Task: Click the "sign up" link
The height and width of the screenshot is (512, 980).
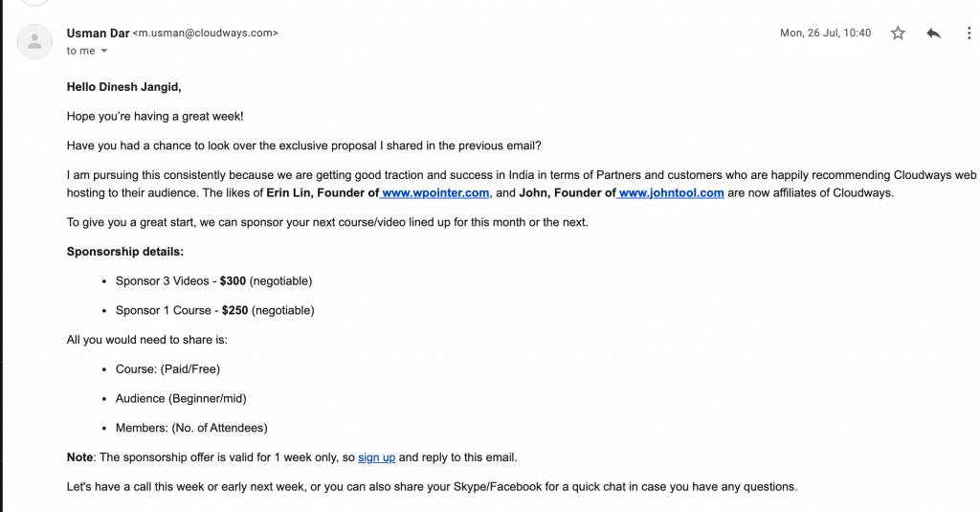Action: (x=376, y=457)
